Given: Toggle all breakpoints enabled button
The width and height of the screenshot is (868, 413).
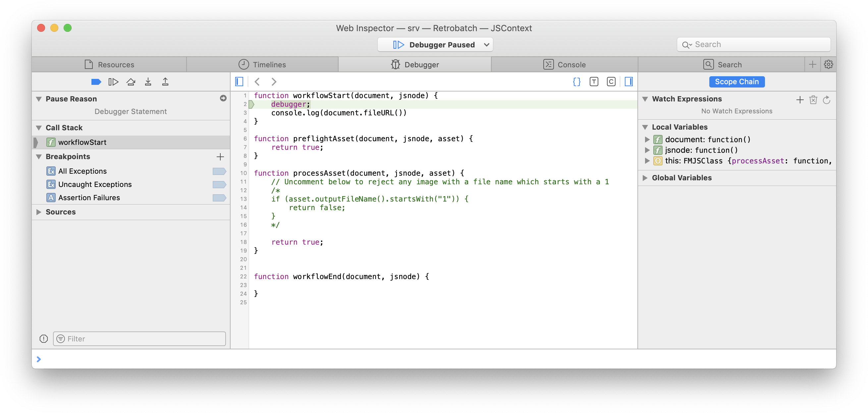Looking at the screenshot, I should (96, 82).
